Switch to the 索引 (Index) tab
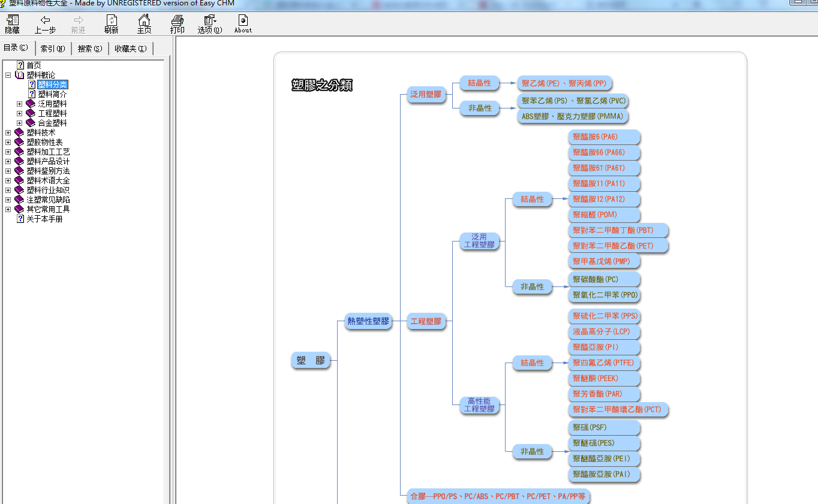The height and width of the screenshot is (504, 818). pos(53,49)
